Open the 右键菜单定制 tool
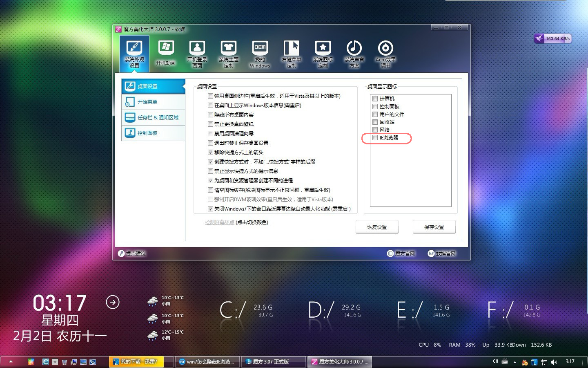Viewport: 588px width, 368px height. coord(291,53)
